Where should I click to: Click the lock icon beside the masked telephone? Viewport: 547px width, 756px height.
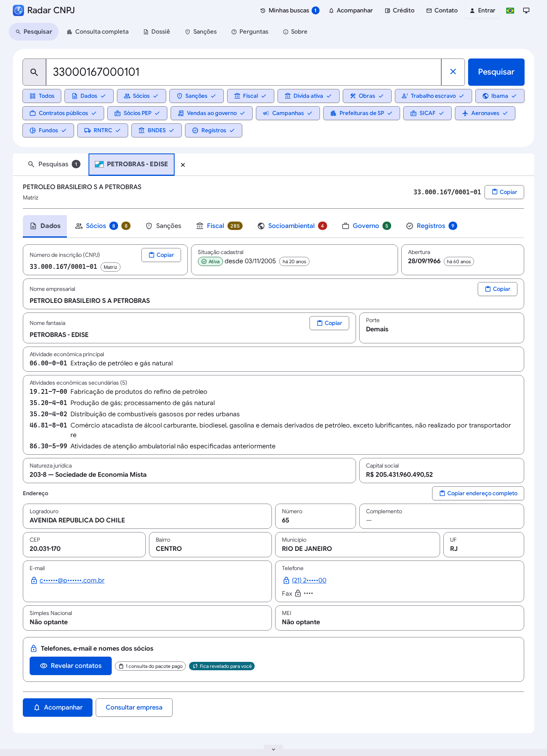pyautogui.click(x=286, y=580)
